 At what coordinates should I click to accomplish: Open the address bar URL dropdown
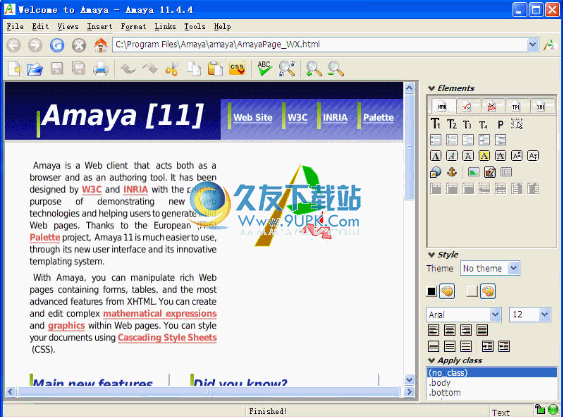coord(532,45)
